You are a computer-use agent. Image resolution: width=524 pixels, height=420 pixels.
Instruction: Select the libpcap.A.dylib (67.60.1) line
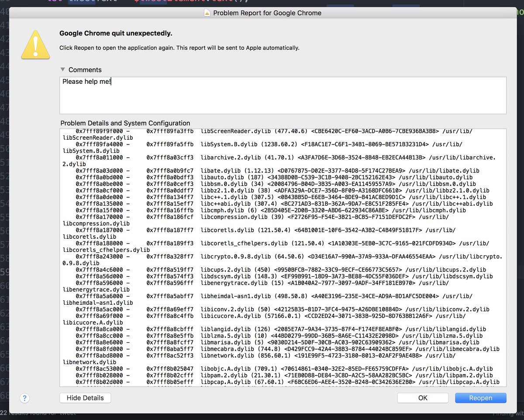pyautogui.click(x=288, y=382)
